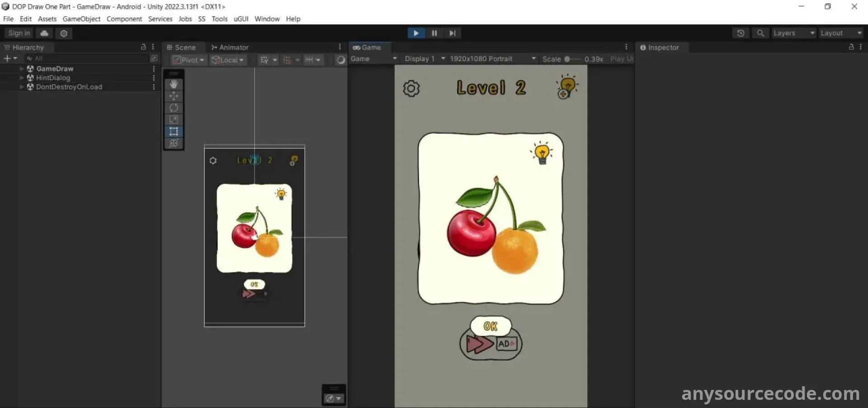868x408 pixels.
Task: Expand the GameDraw scene in Hierarchy
Action: click(x=21, y=69)
